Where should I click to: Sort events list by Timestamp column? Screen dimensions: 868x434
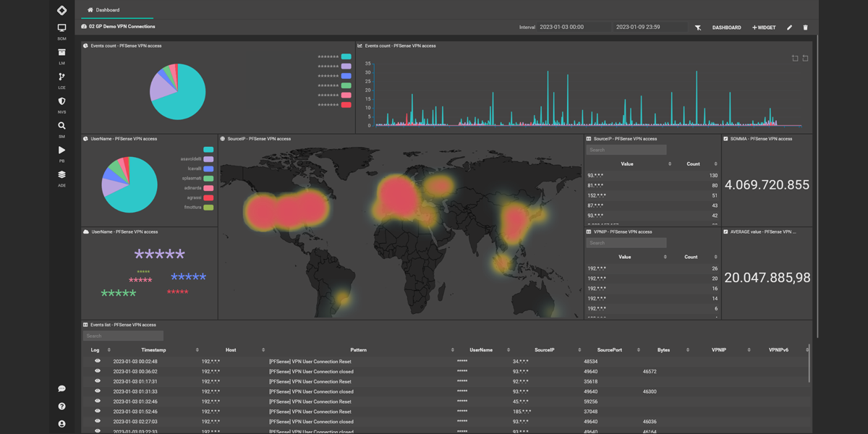[153, 350]
